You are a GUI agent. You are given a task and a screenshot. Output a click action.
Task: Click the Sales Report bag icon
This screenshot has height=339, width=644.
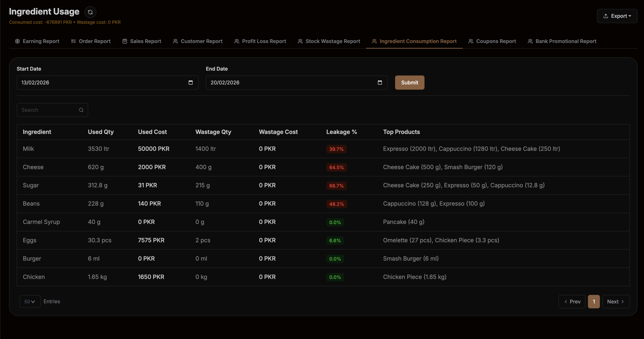[x=125, y=41]
